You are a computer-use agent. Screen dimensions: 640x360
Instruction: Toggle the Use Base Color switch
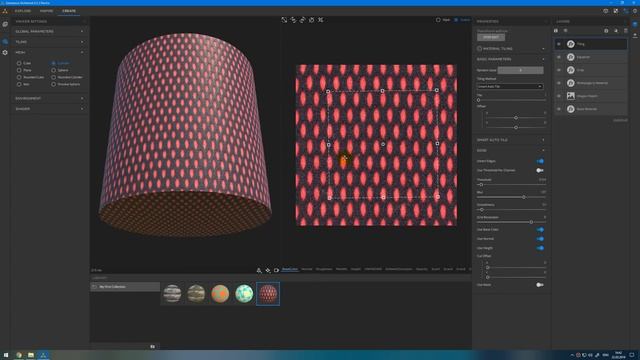(x=540, y=230)
